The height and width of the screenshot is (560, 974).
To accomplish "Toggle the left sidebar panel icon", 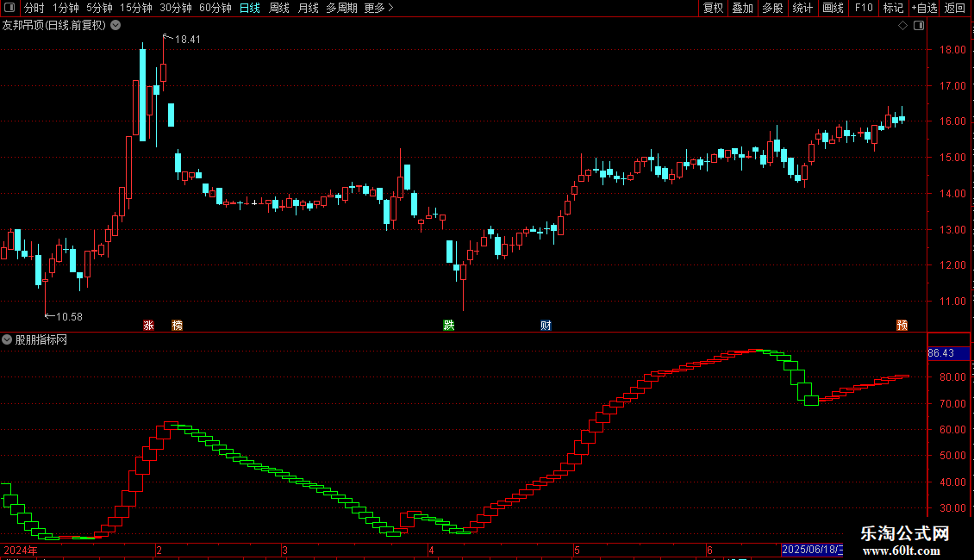I will click(9, 8).
